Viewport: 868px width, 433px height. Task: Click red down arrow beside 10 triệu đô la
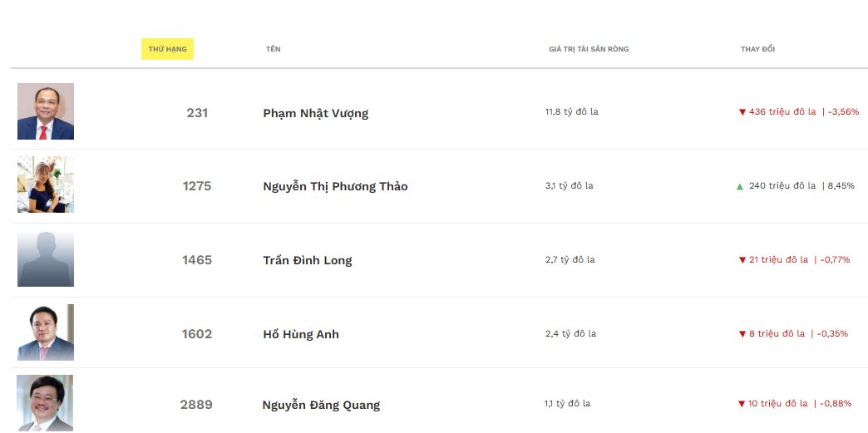click(x=742, y=404)
